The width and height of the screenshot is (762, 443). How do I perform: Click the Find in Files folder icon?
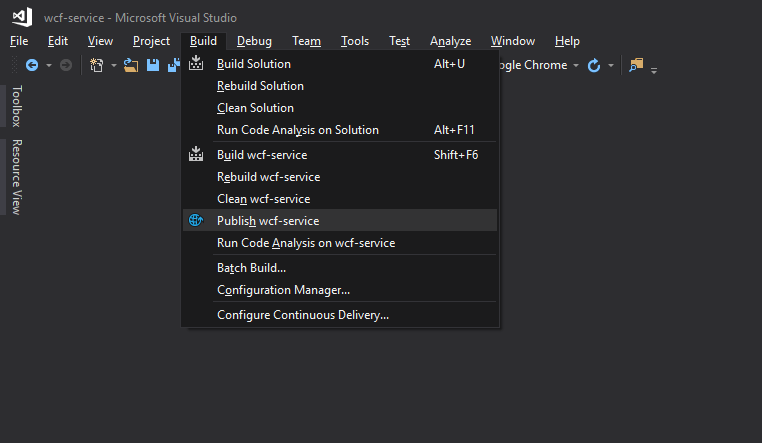point(636,65)
